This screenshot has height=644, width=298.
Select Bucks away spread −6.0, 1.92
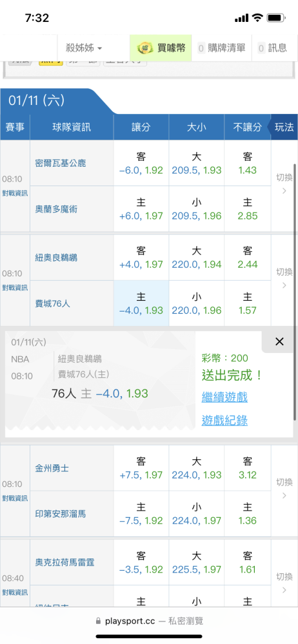coord(141,164)
